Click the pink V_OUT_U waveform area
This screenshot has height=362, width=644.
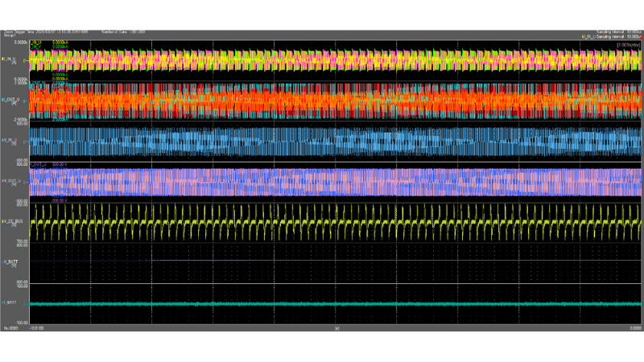pos(322,182)
